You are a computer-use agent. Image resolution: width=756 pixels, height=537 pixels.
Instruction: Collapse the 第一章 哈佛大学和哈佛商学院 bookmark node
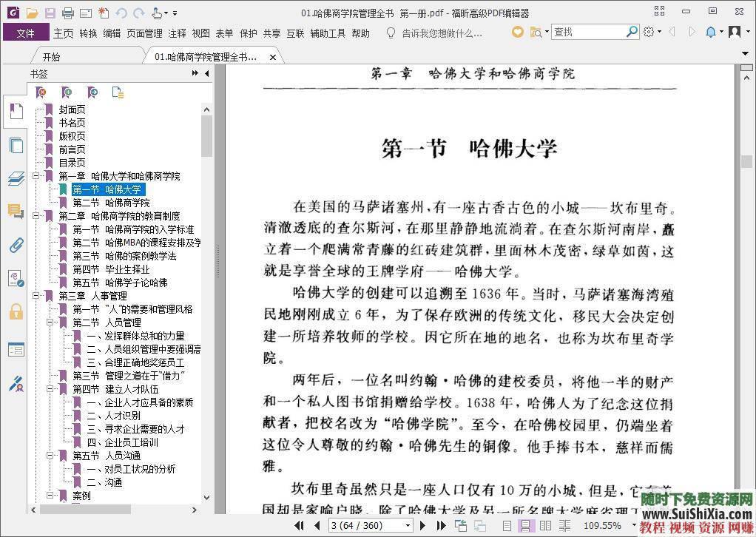tap(36, 176)
